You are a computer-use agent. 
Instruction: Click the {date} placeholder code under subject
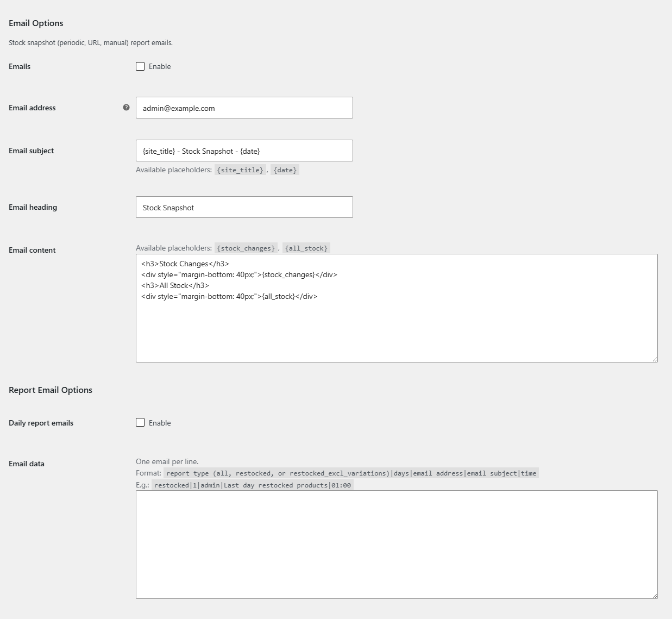click(285, 170)
